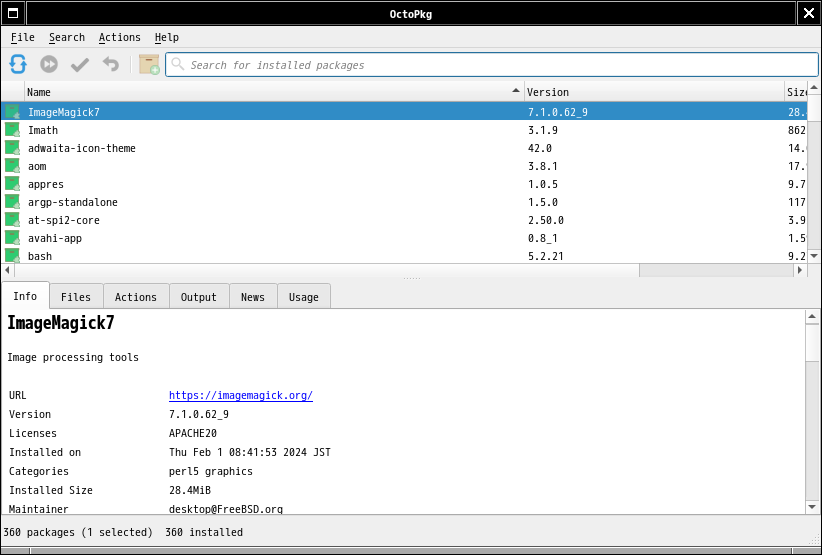Click the magnifier icon in search box
The height and width of the screenshot is (555, 822).
click(178, 64)
